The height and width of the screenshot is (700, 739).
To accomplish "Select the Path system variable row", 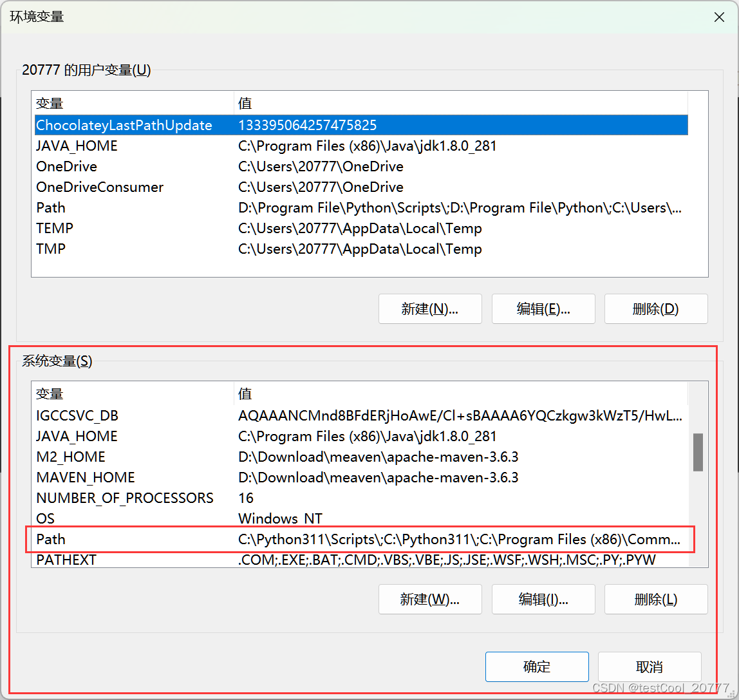I will tap(129, 539).
